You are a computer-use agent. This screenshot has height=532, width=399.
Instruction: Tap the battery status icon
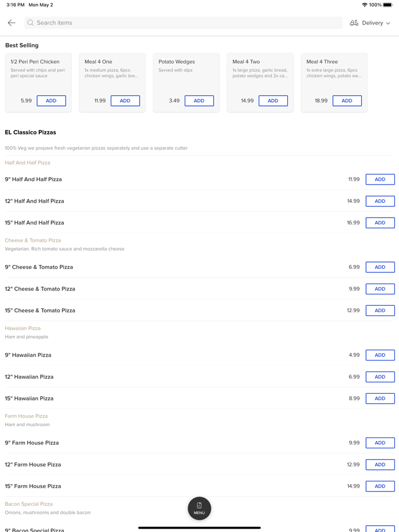(388, 5)
